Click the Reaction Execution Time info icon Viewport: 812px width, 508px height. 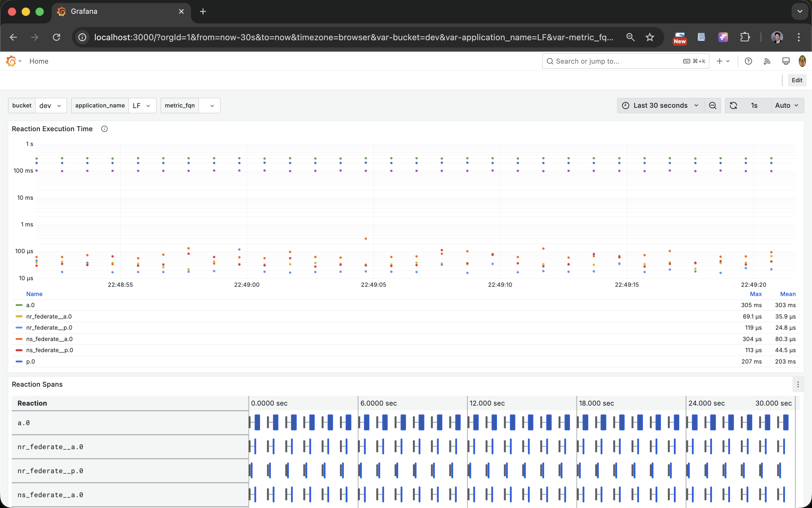click(104, 129)
